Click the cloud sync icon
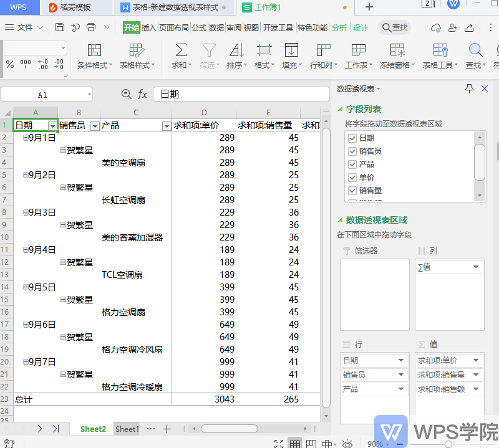Screen dimensions: 499x448 pyautogui.click(x=435, y=28)
